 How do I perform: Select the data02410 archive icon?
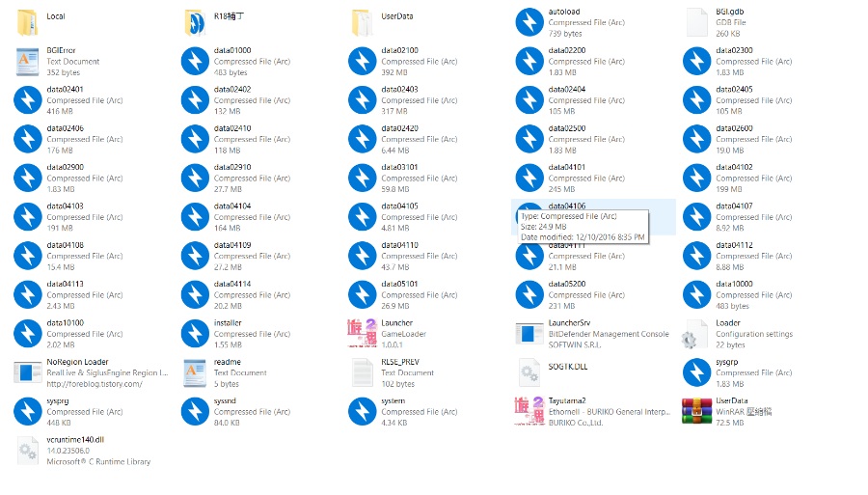195,139
